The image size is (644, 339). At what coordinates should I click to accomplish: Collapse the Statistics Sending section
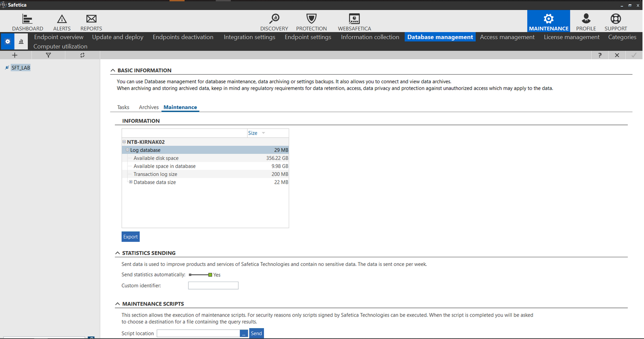click(118, 253)
